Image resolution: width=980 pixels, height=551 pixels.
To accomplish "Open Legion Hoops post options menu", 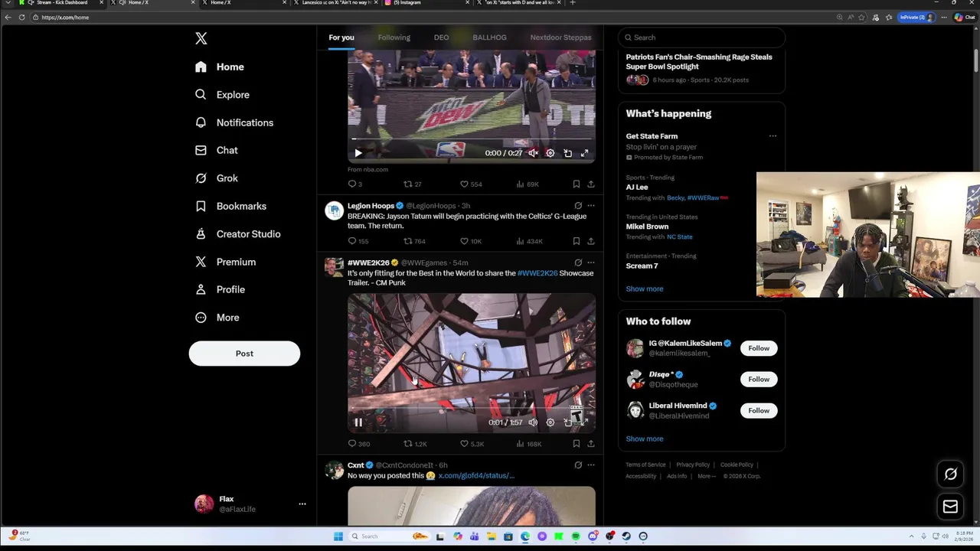I will tap(591, 206).
